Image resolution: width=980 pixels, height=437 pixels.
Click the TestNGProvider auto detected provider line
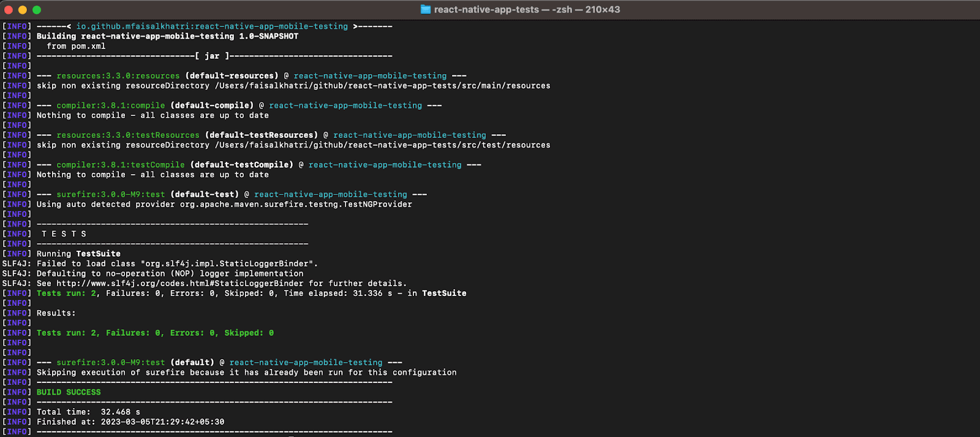[x=224, y=204]
